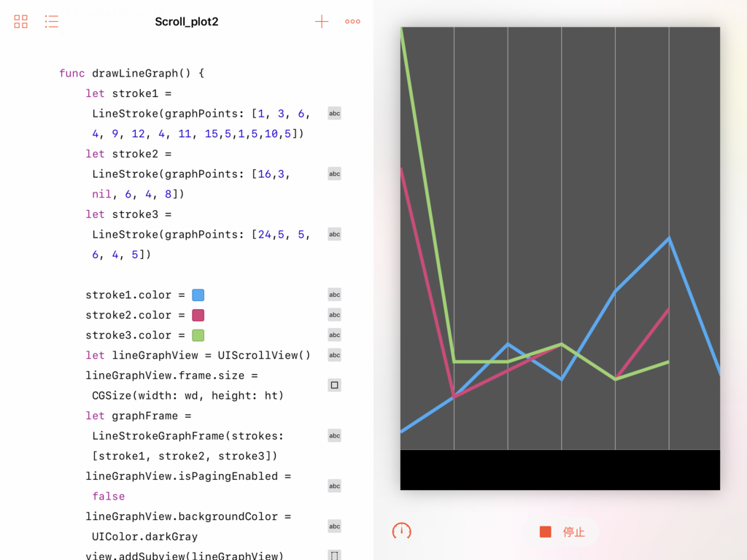View abc result for stroke1 LineStroke line
This screenshot has width=747, height=560.
point(334,113)
